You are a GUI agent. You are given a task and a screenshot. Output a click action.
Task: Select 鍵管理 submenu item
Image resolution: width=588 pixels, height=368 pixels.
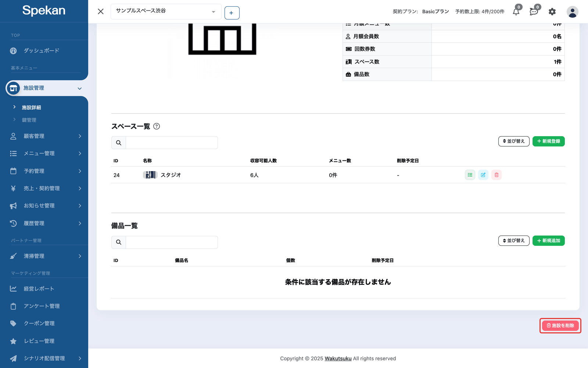(x=29, y=120)
